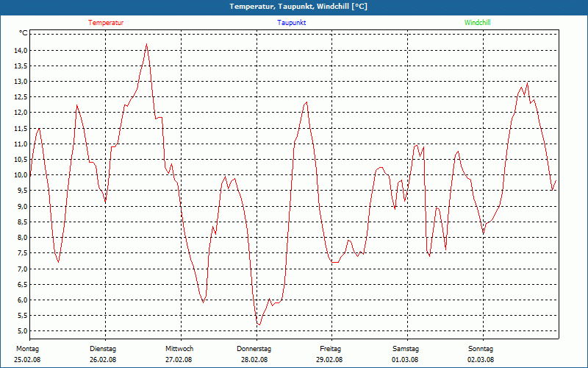The image size is (588, 368).
Task: Click the Dienstag day label
Action: (x=103, y=349)
